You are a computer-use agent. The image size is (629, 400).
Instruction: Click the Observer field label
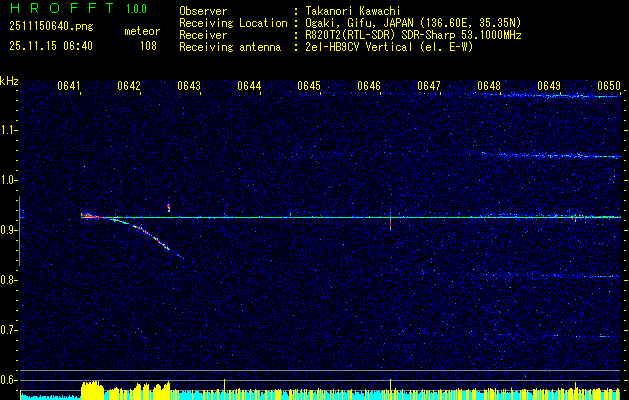tap(203, 11)
